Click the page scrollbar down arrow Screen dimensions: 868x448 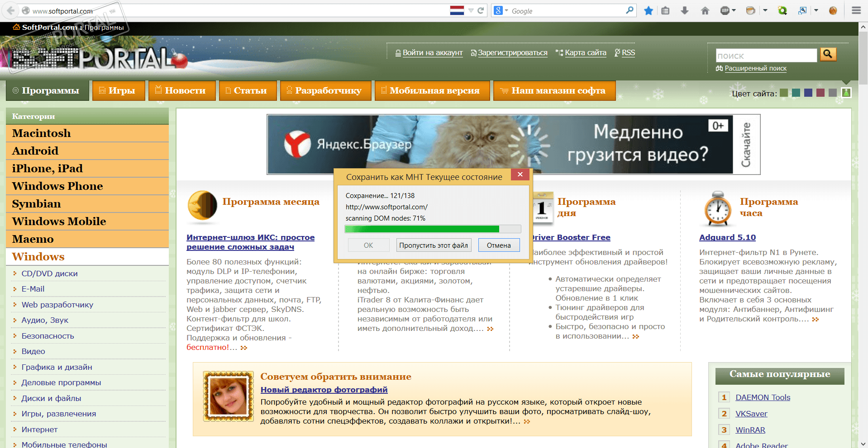[863, 443]
